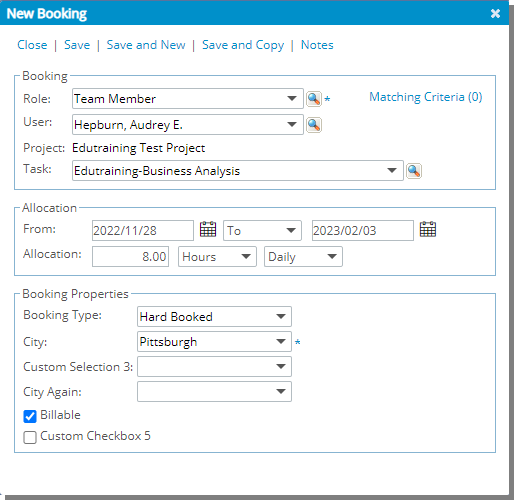Image resolution: width=514 pixels, height=500 pixels.
Task: Click the Save link
Action: tap(77, 45)
